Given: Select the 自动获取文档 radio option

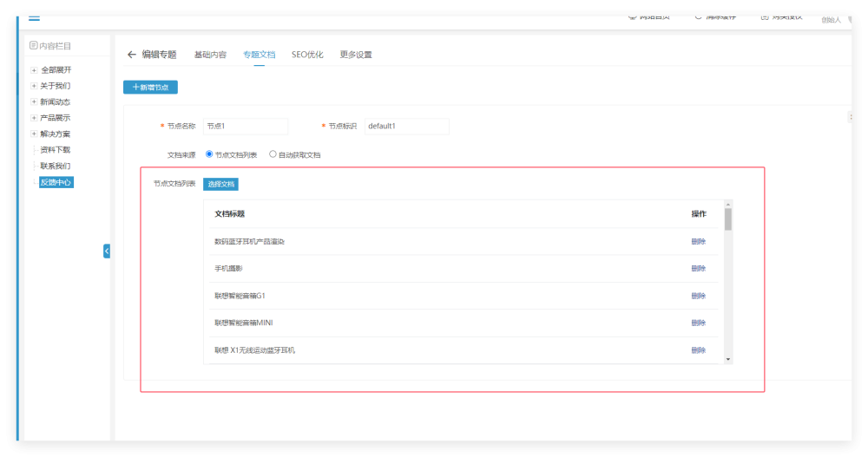Looking at the screenshot, I should pos(273,154).
